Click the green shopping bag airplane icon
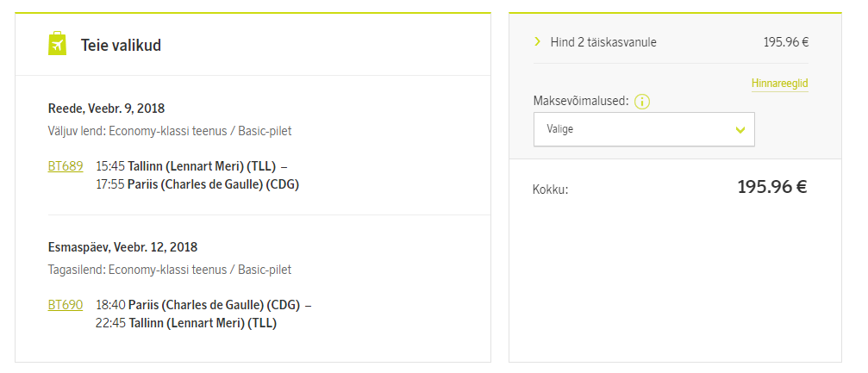Viewport: 868px width, 373px height. pos(57,44)
